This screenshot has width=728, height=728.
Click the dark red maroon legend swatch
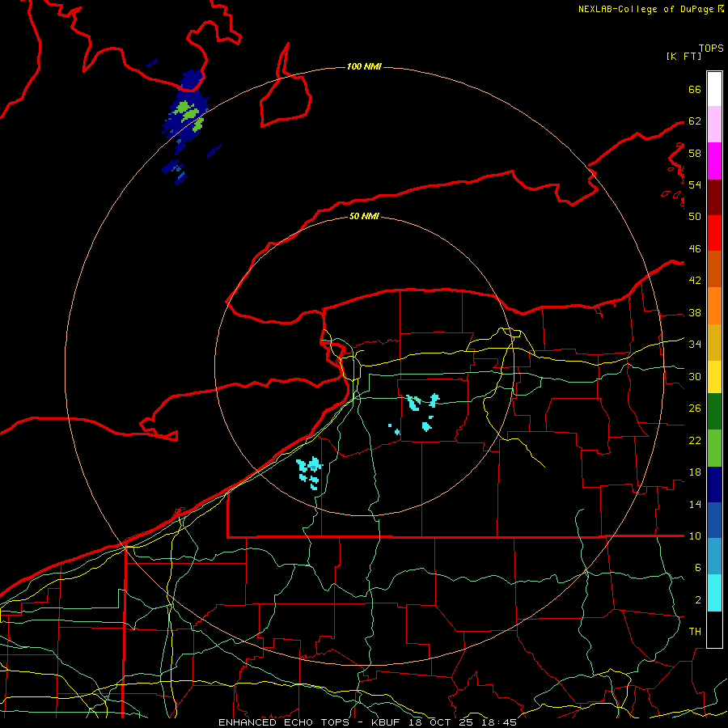click(714, 197)
